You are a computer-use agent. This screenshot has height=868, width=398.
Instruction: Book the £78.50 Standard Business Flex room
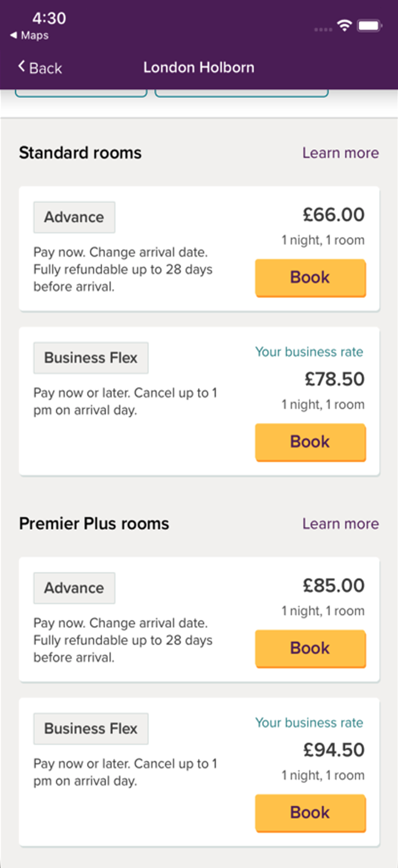[310, 442]
